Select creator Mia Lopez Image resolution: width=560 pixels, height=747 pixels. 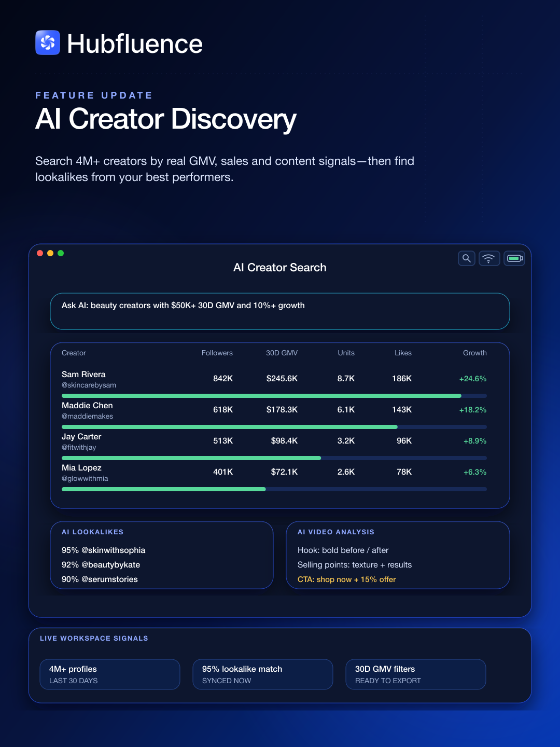tap(81, 467)
